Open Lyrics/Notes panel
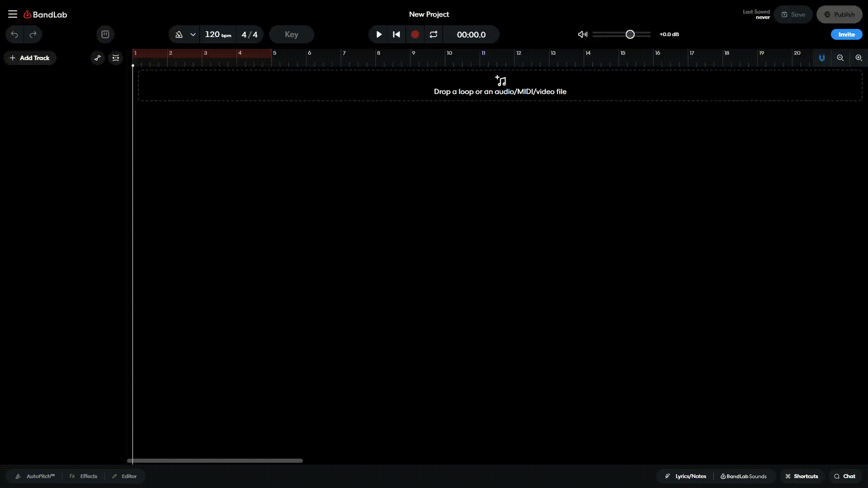Viewport: 868px width, 488px height. (685, 476)
